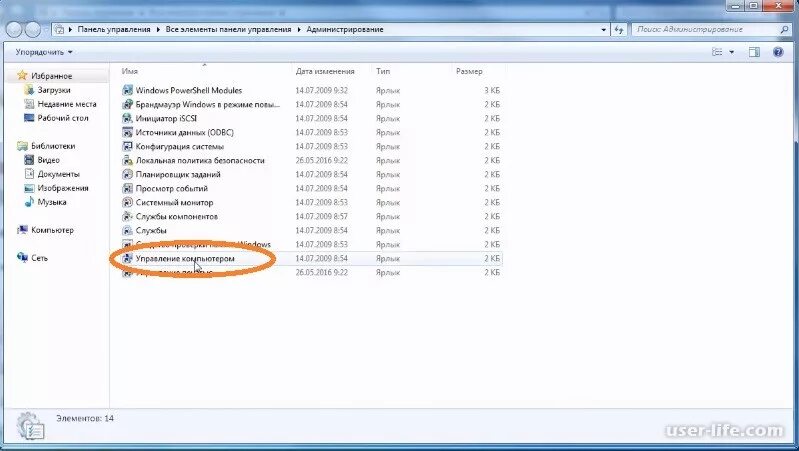Open the view options dropdown arrow
The height and width of the screenshot is (451, 799).
[x=732, y=52]
